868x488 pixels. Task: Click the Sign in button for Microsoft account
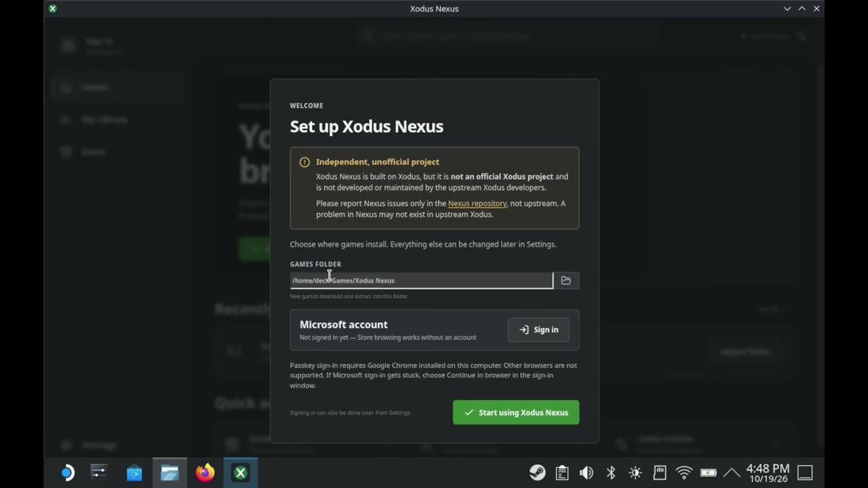[x=538, y=330]
